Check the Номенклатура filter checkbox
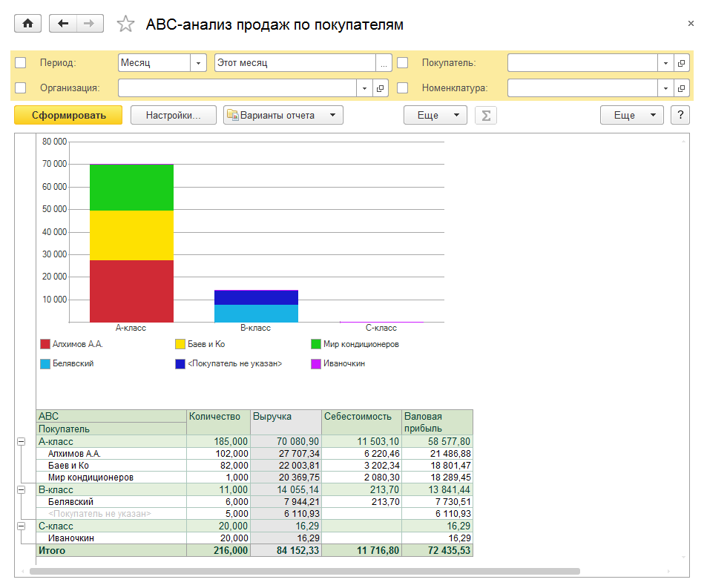The image size is (707, 588). pyautogui.click(x=403, y=87)
